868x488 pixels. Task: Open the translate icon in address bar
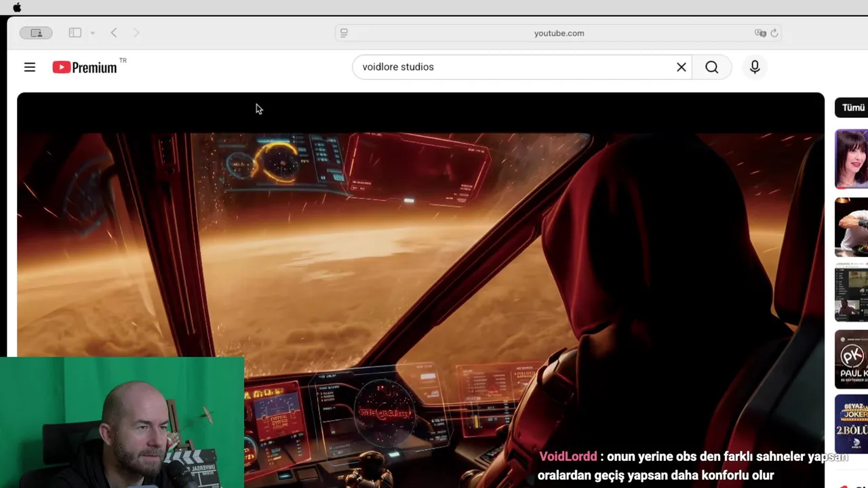(760, 33)
